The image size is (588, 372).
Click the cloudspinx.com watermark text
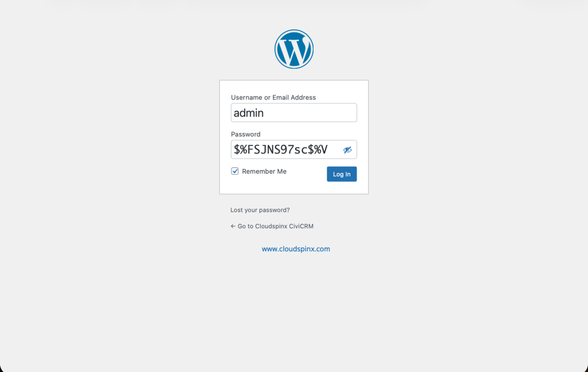[296, 249]
